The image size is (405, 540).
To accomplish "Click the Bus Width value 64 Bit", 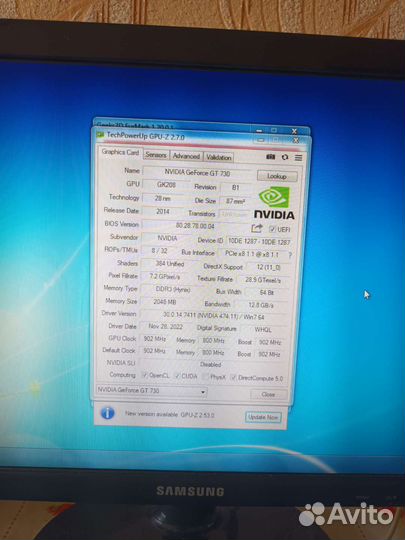I will [x=266, y=293].
